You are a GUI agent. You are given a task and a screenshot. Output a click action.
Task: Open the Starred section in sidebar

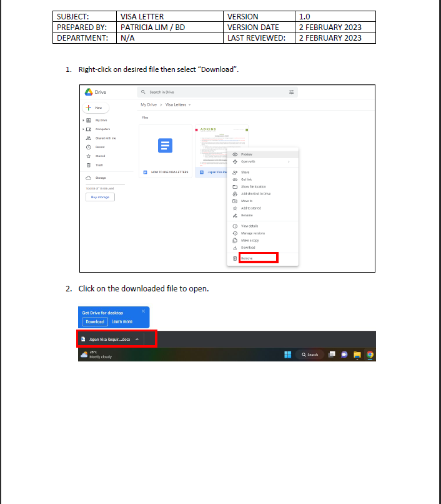pos(100,156)
